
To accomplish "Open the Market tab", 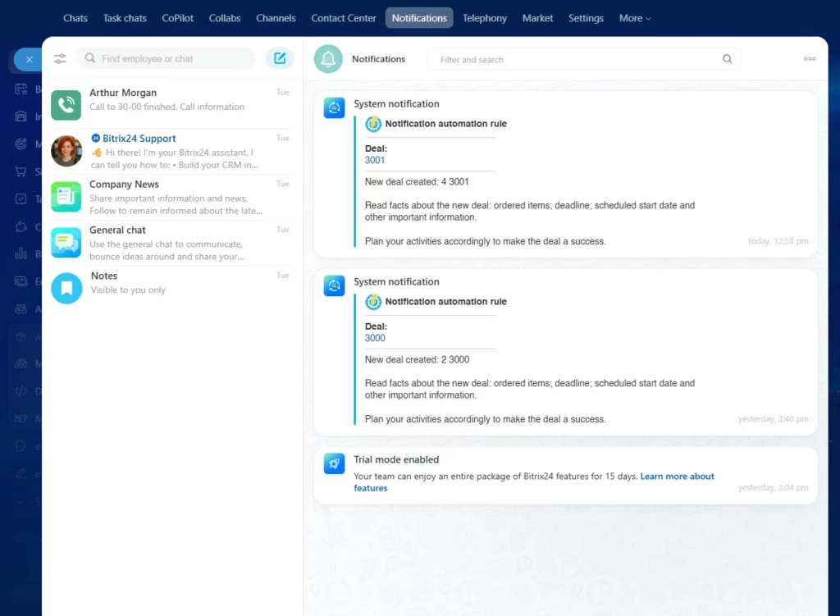I will pos(537,18).
